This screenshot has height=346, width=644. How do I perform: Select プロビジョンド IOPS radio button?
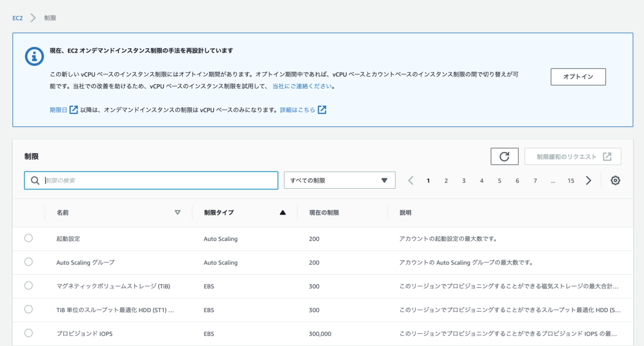point(28,333)
